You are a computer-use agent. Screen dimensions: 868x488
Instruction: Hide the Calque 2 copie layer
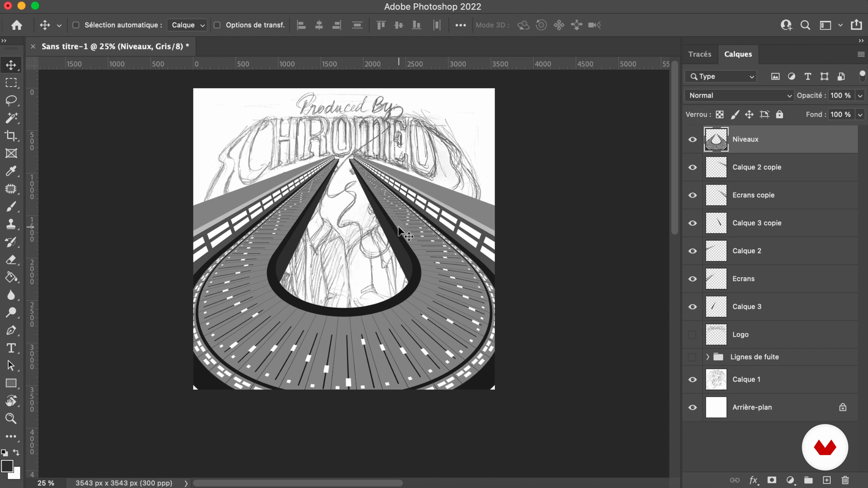692,167
